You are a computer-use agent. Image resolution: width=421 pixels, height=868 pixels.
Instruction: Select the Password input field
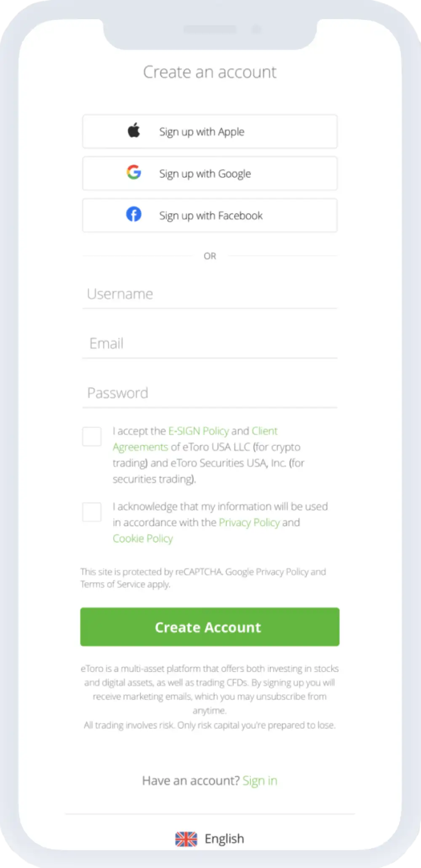pyautogui.click(x=210, y=393)
